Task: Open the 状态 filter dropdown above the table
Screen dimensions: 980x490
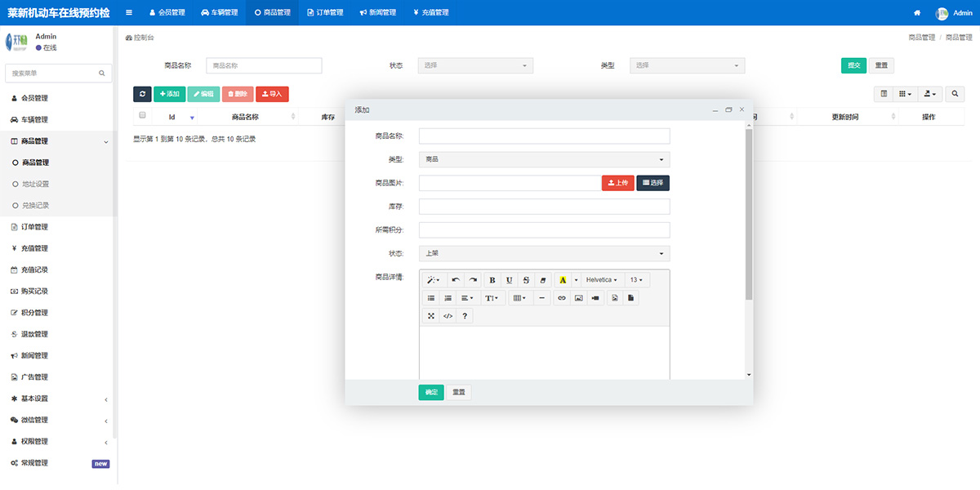Action: click(475, 65)
